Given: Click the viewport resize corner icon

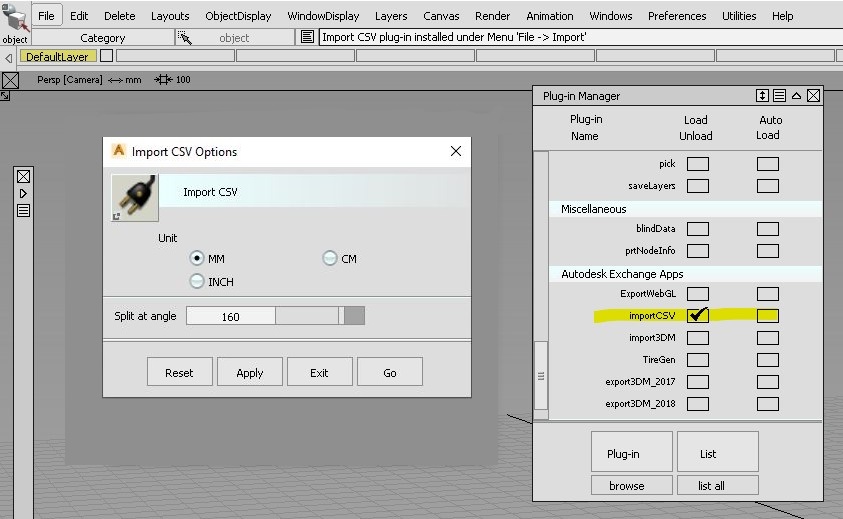Looking at the screenshot, I should (x=5, y=96).
